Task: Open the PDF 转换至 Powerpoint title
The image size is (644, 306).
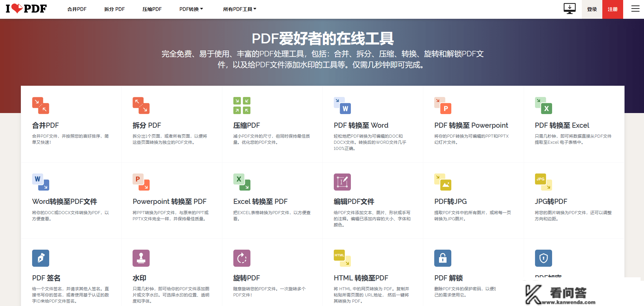Action: (471, 125)
